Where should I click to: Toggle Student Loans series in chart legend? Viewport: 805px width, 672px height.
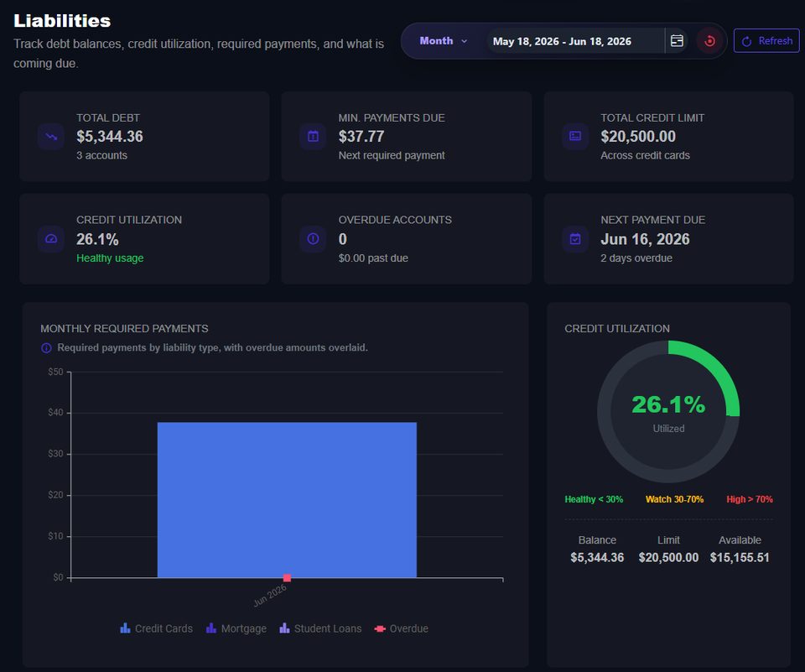[320, 628]
